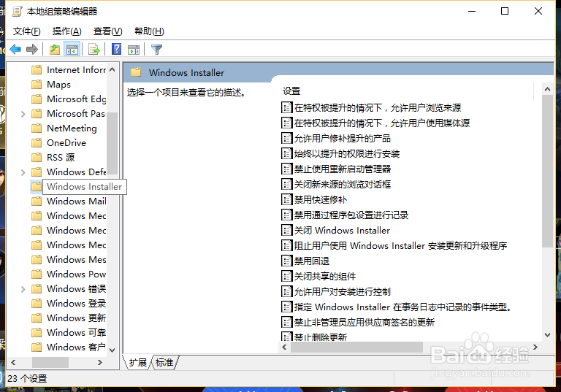Switch to the 扩展 tab
The width and height of the screenshot is (561, 392).
pos(138,362)
